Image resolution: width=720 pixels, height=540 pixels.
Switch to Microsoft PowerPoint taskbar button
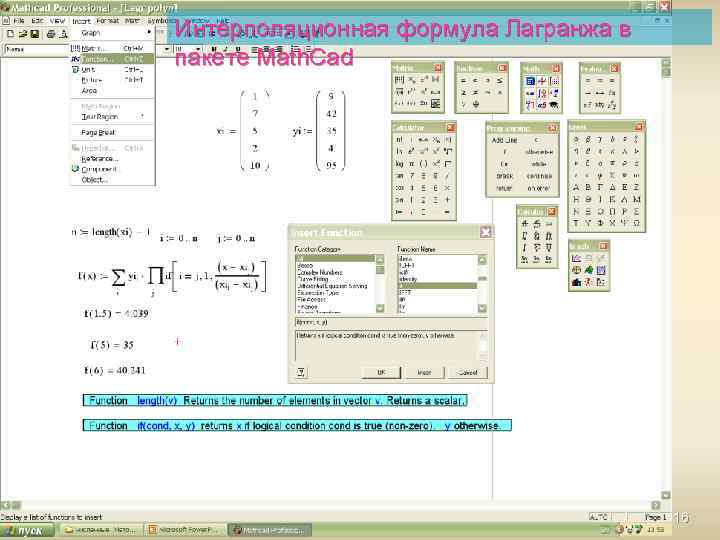(x=186, y=530)
